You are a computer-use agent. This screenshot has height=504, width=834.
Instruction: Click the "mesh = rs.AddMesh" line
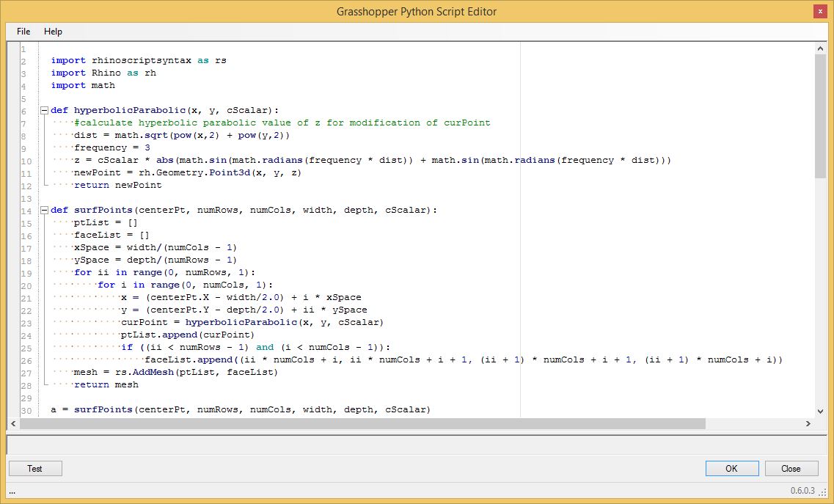[176, 373]
